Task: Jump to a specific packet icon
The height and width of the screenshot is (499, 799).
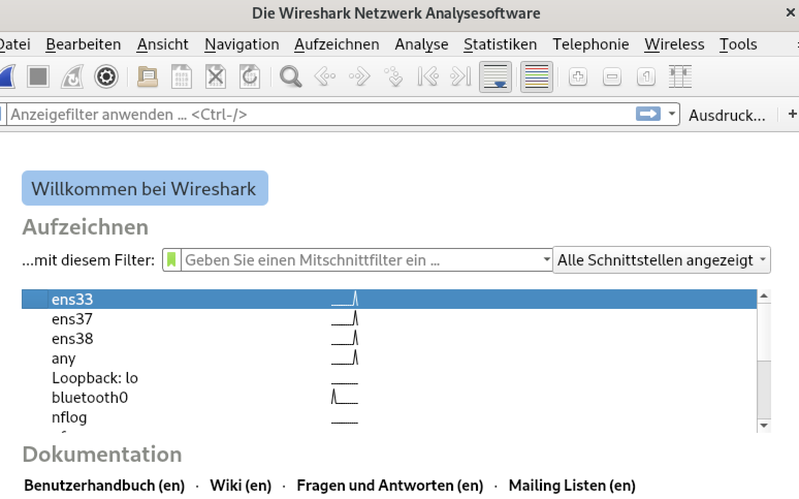Action: pos(393,77)
